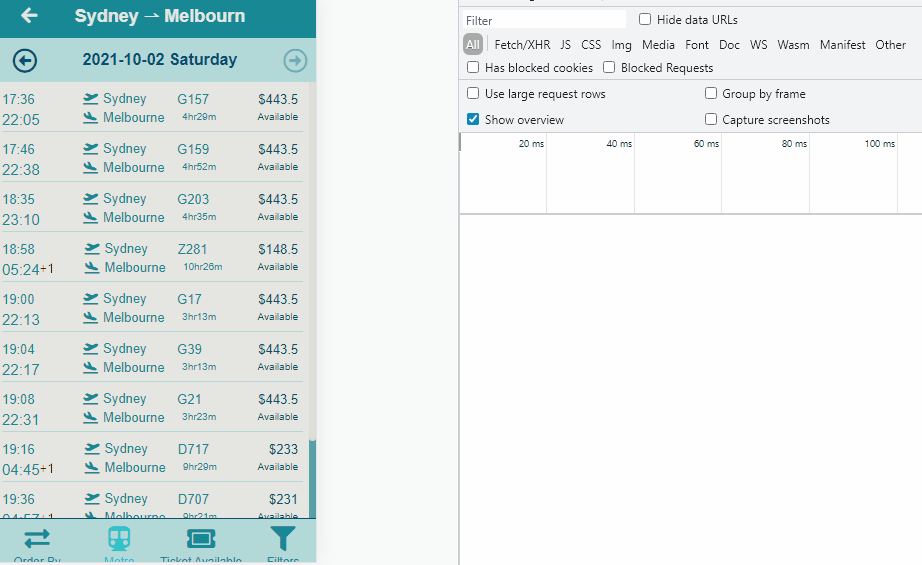Enable Group by frame checkbox

(x=711, y=93)
